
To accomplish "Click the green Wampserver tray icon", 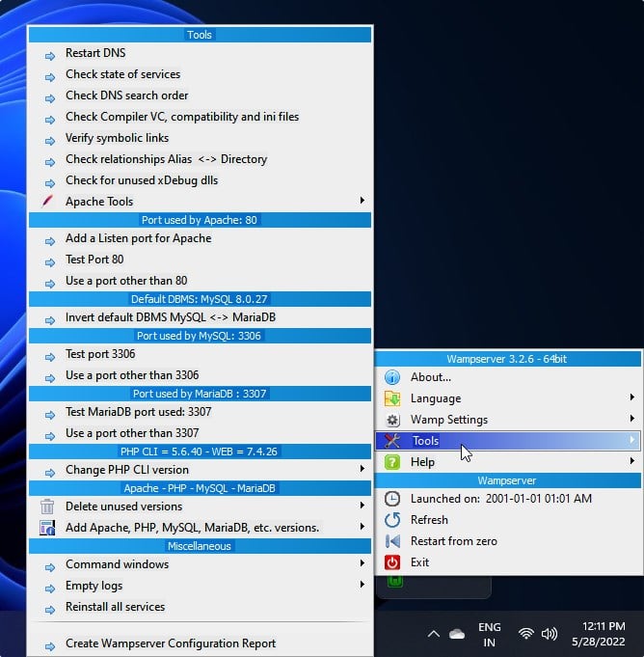I will pos(395,581).
